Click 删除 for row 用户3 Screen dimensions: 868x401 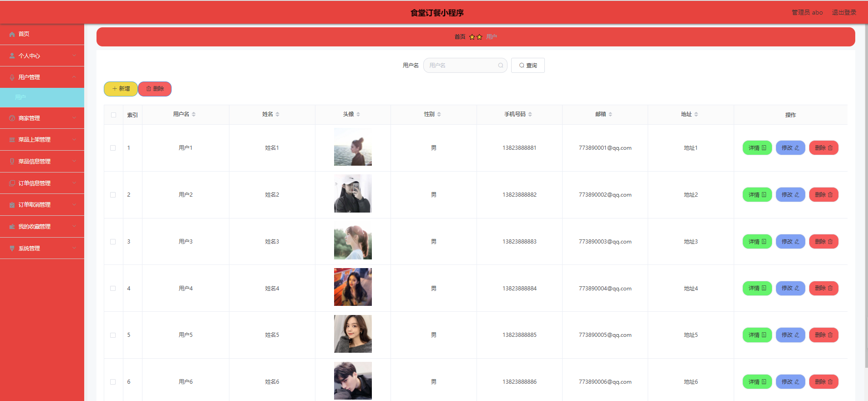[824, 242]
